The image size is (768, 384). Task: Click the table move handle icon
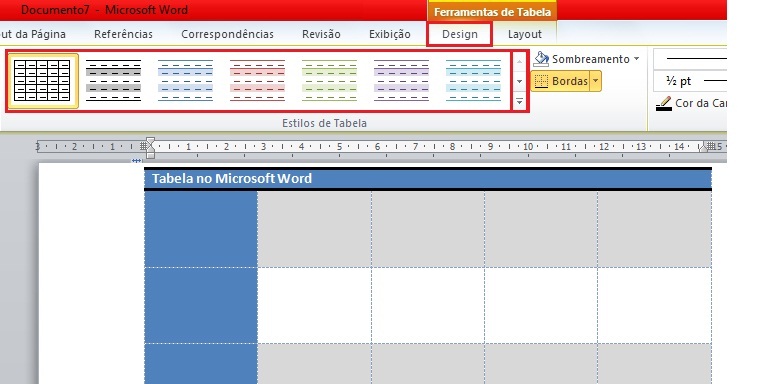pyautogui.click(x=136, y=161)
